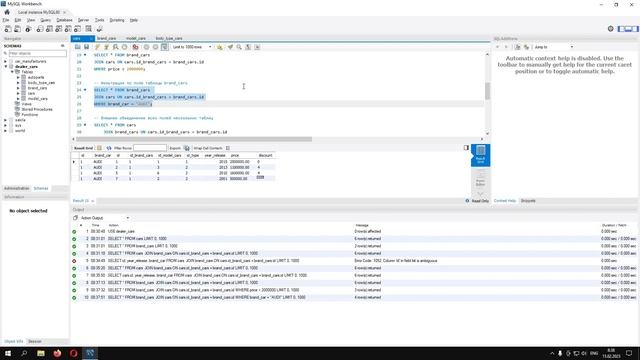Open find panel with magnifier in editor toolbar
Image resolution: width=640 pixels, height=360 pixels.
(x=239, y=47)
